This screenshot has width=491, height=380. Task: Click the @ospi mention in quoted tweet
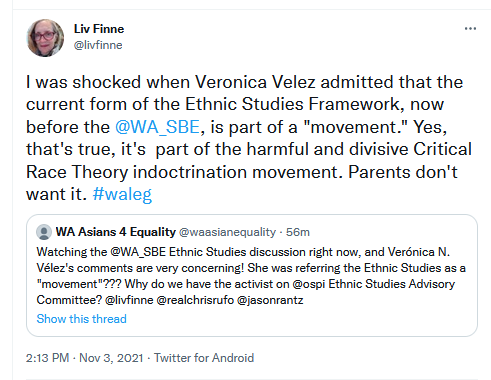(309, 284)
